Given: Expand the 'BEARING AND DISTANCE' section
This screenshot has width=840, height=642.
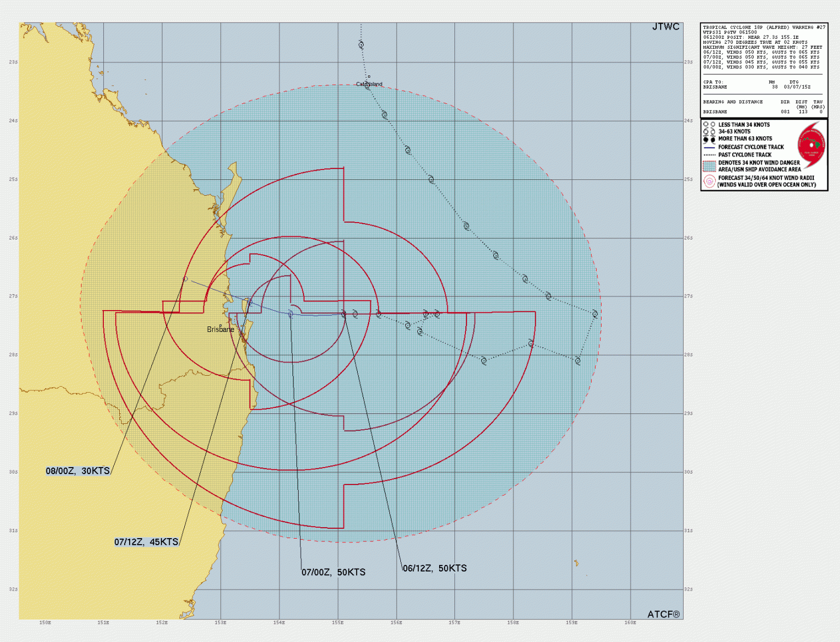Looking at the screenshot, I should coord(732,102).
